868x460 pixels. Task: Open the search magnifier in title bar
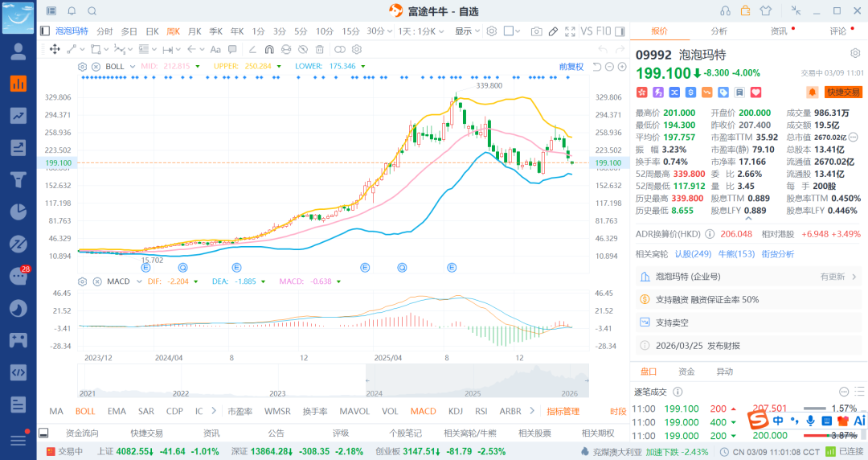click(92, 11)
